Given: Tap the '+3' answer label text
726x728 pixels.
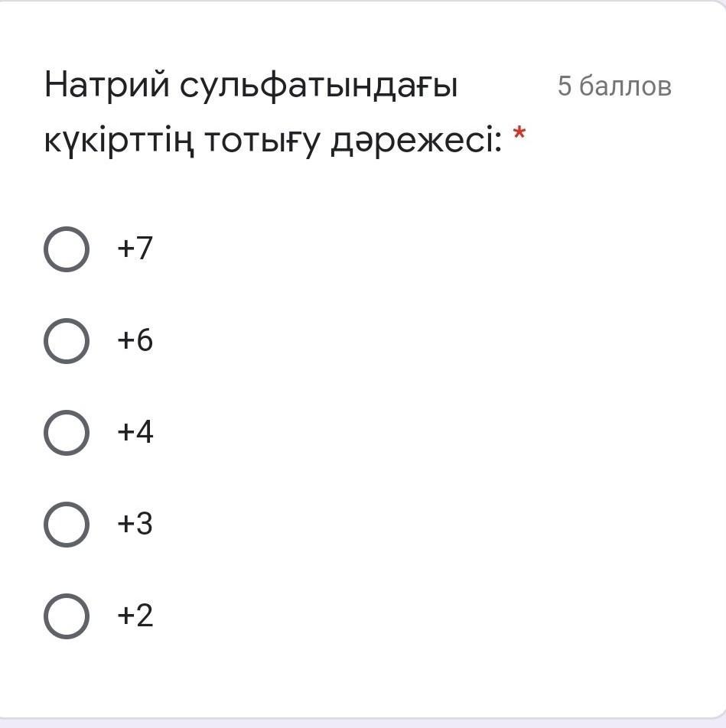Looking at the screenshot, I should (135, 525).
